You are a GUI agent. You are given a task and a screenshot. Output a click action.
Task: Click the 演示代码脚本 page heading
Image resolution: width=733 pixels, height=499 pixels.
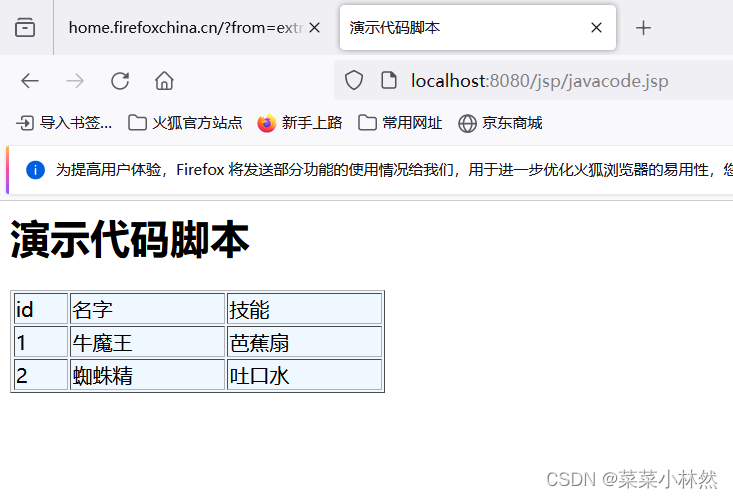coord(129,239)
